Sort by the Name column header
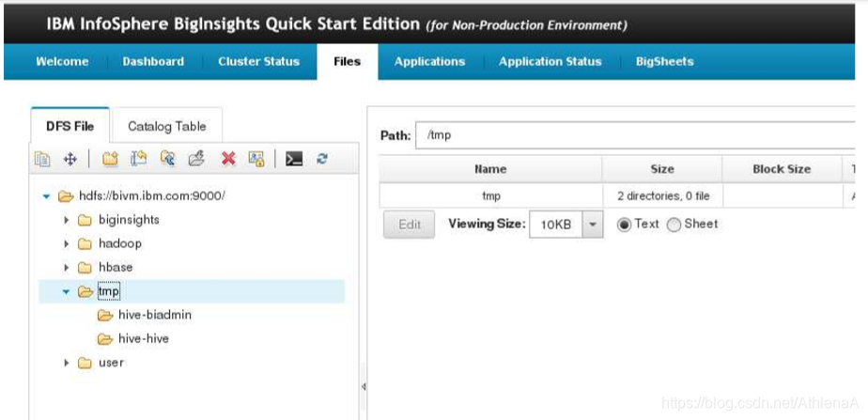This screenshot has width=868, height=420. click(490, 169)
